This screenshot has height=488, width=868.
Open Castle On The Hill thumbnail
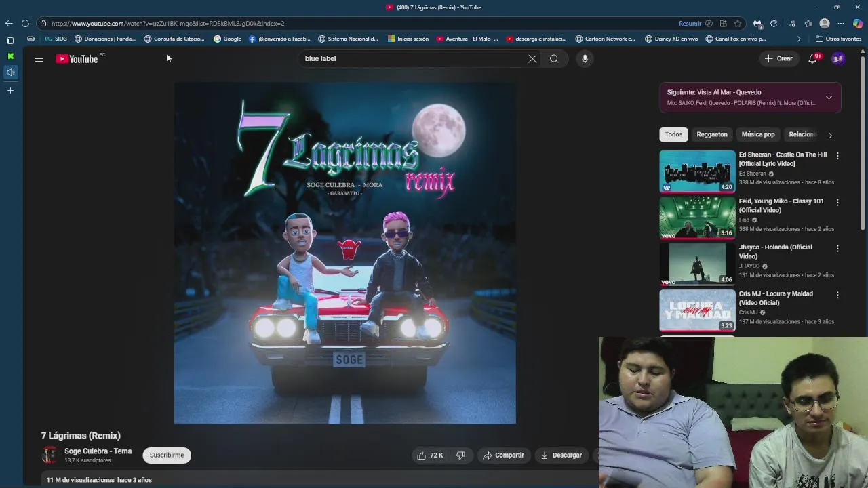point(697,171)
